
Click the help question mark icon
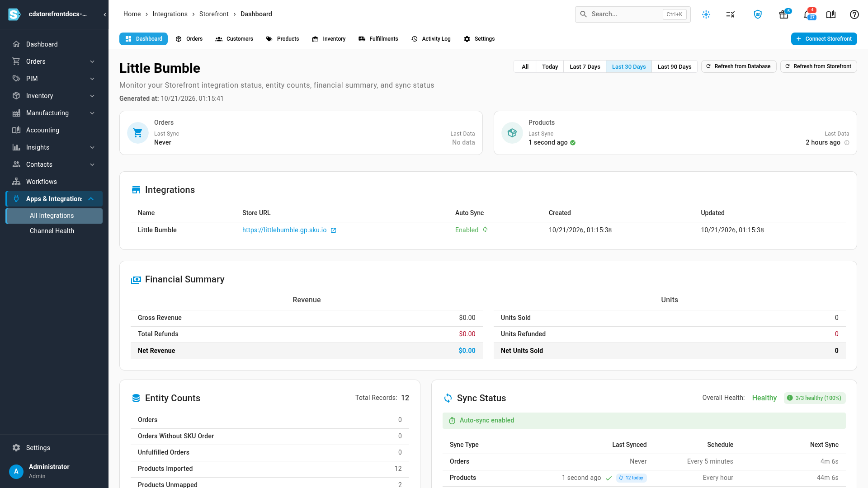click(x=854, y=14)
